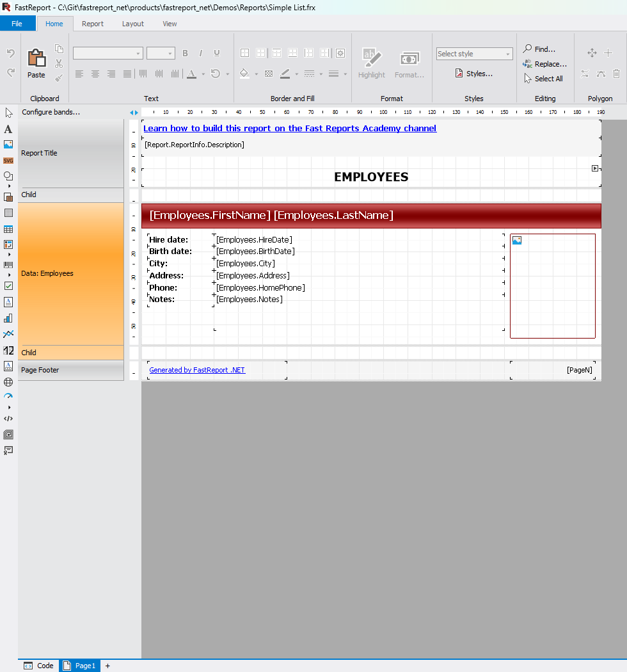
Task: Click the Redo icon
Action: point(11,73)
